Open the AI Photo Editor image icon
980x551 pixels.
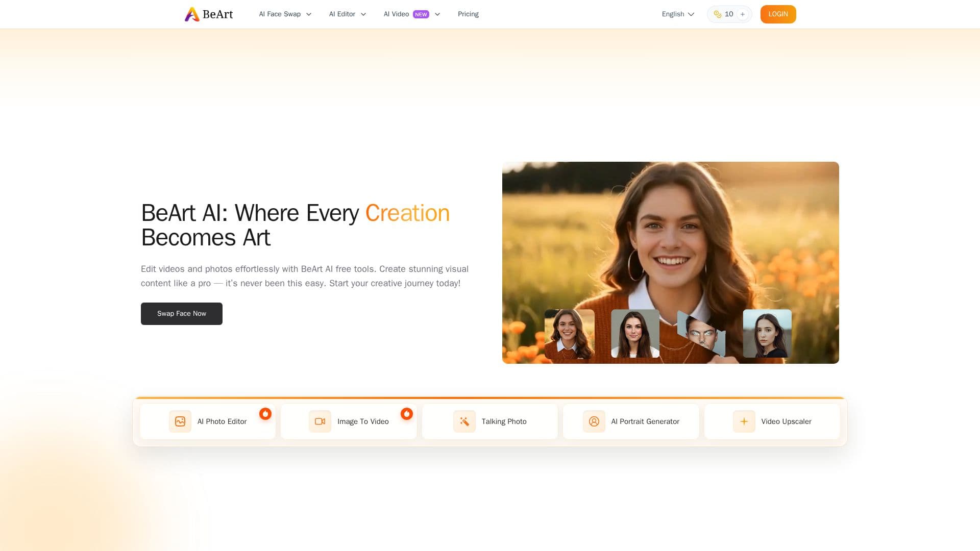[180, 421]
